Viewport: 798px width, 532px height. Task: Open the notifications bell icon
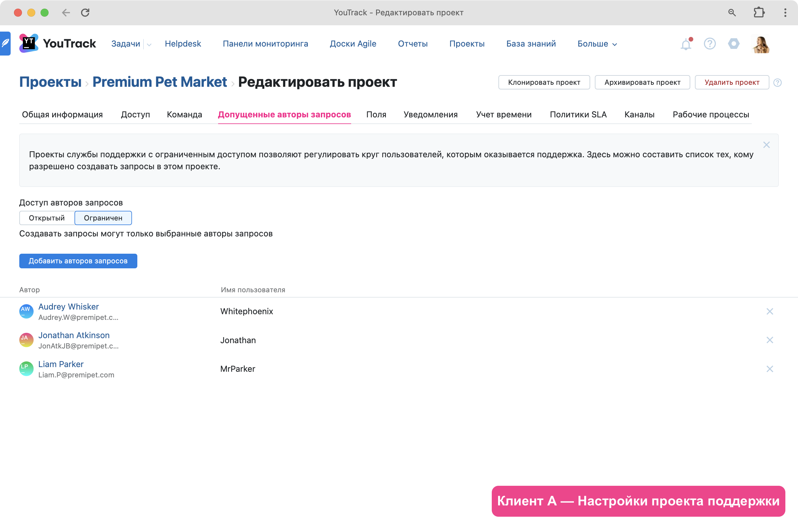pyautogui.click(x=686, y=44)
